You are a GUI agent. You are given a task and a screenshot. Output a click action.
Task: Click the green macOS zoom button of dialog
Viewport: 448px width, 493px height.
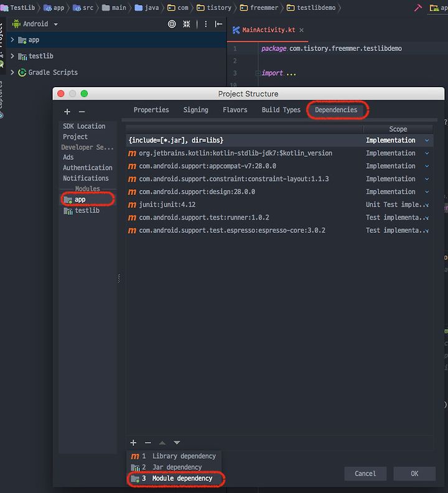point(84,94)
